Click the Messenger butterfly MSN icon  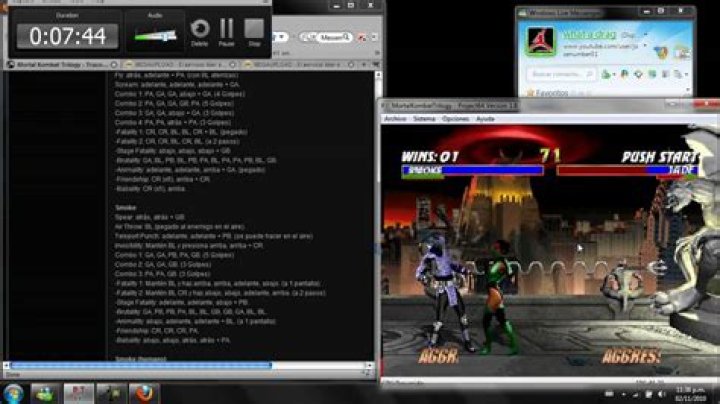(660, 53)
